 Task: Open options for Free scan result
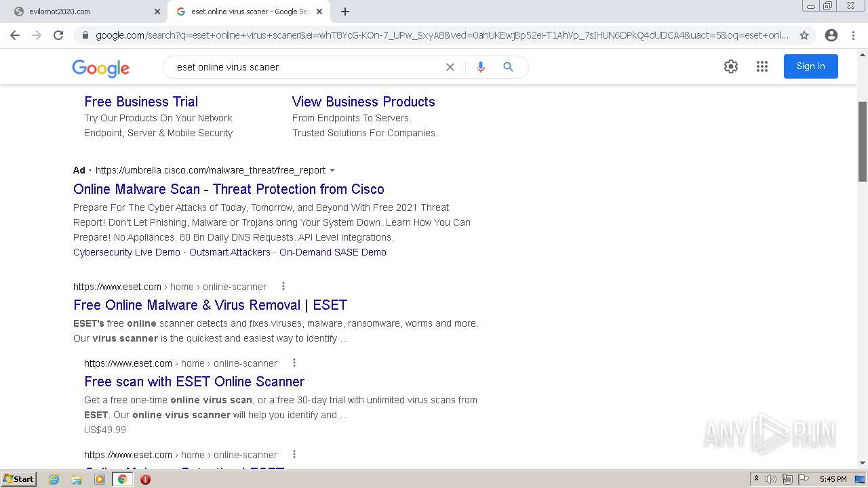pos(294,363)
